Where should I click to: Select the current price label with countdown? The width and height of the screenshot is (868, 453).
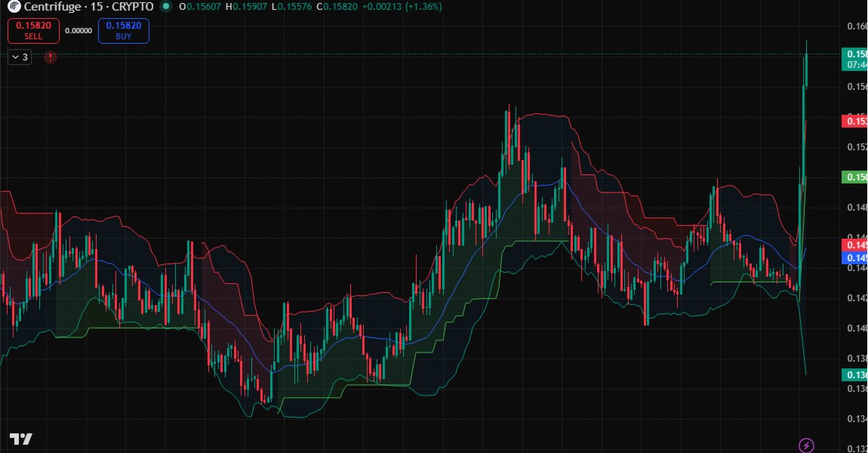(x=855, y=60)
